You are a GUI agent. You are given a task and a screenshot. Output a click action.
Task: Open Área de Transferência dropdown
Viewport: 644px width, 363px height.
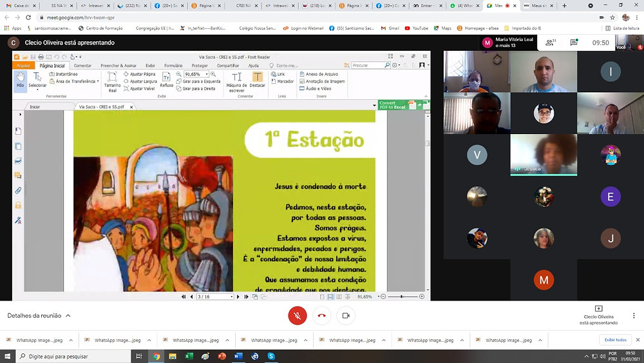pos(74,81)
